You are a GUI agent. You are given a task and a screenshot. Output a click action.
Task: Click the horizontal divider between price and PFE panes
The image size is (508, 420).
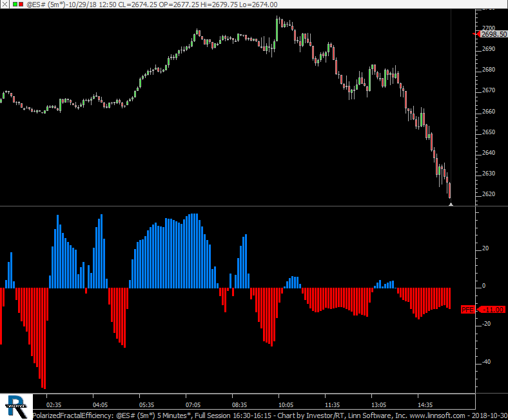click(x=239, y=206)
